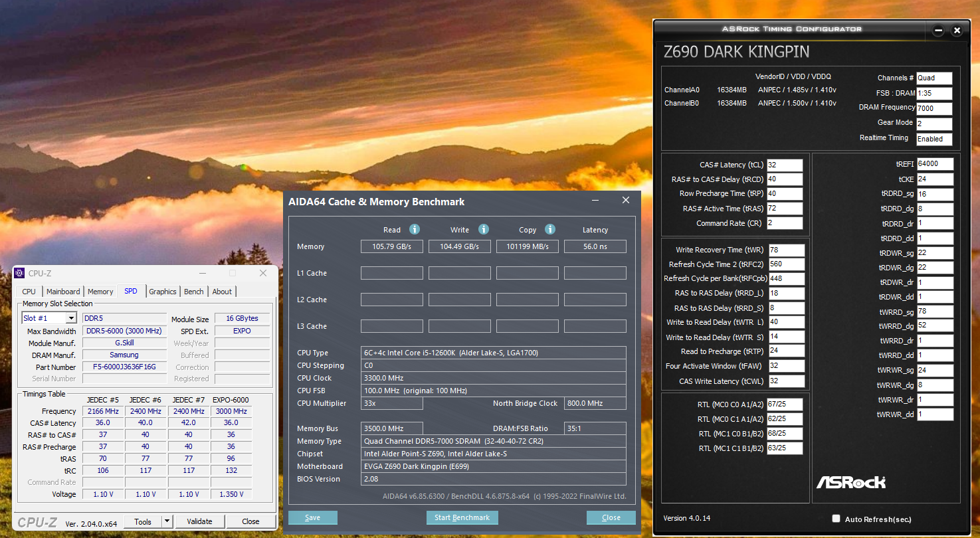Click the DRAM Frequency field showing 7000

click(x=934, y=108)
